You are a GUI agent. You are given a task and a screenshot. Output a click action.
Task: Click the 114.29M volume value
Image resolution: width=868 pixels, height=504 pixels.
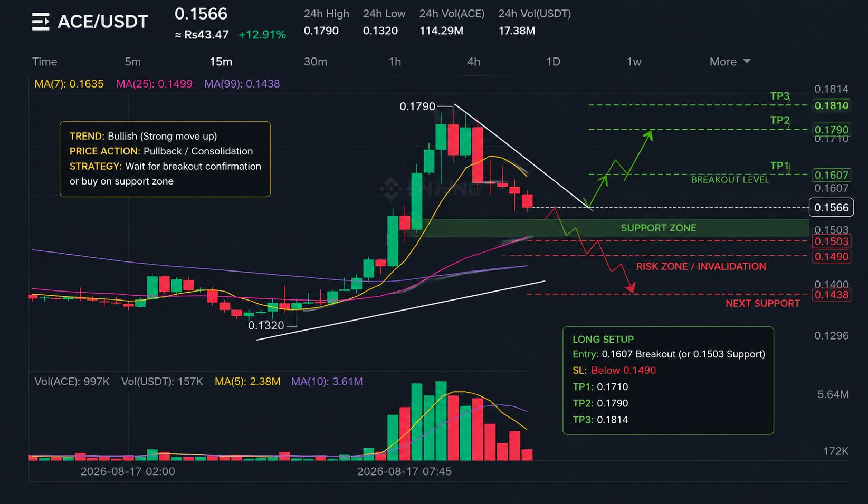442,31
